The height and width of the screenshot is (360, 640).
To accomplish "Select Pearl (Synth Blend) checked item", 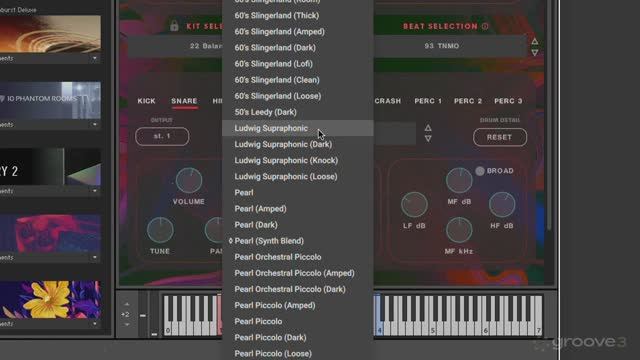I will click(298, 241).
